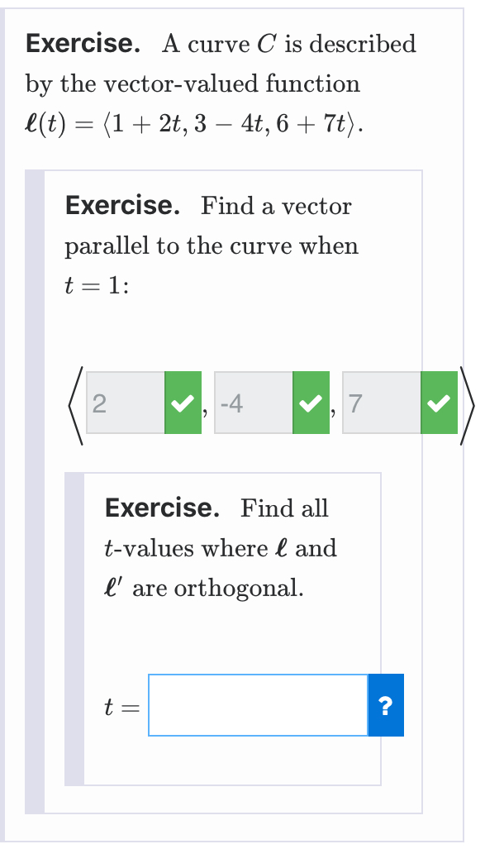Click the empty t-value input field
Image resolution: width=485 pixels, height=868 pixels.
point(258,705)
